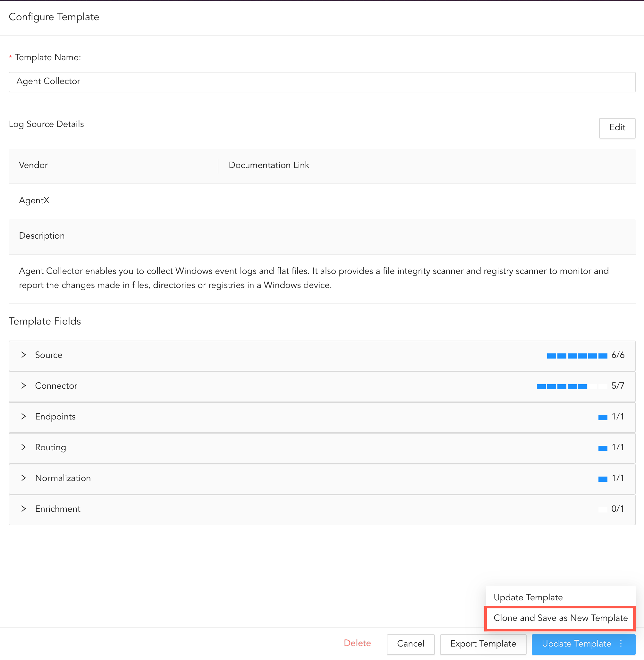
Task: Expand the Routing section chevron
Action: point(23,447)
